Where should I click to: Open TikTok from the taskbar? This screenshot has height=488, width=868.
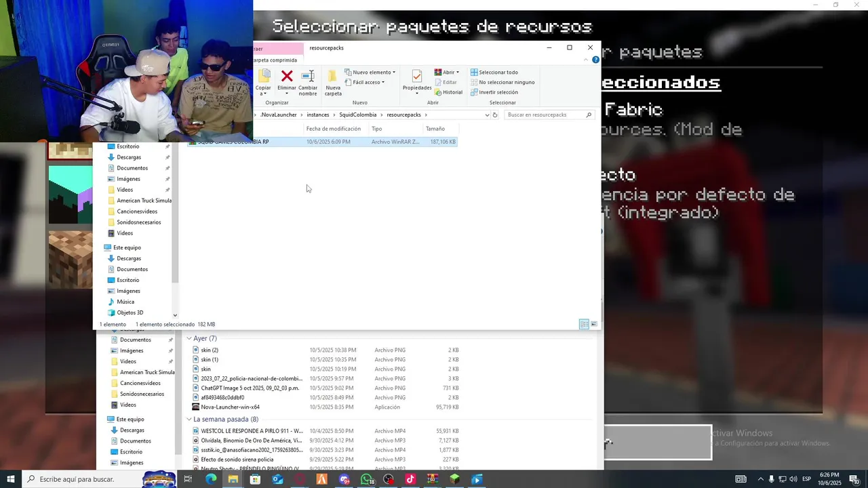point(410,479)
